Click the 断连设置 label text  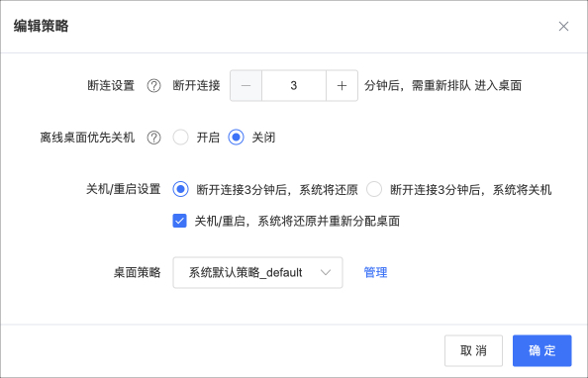(111, 85)
